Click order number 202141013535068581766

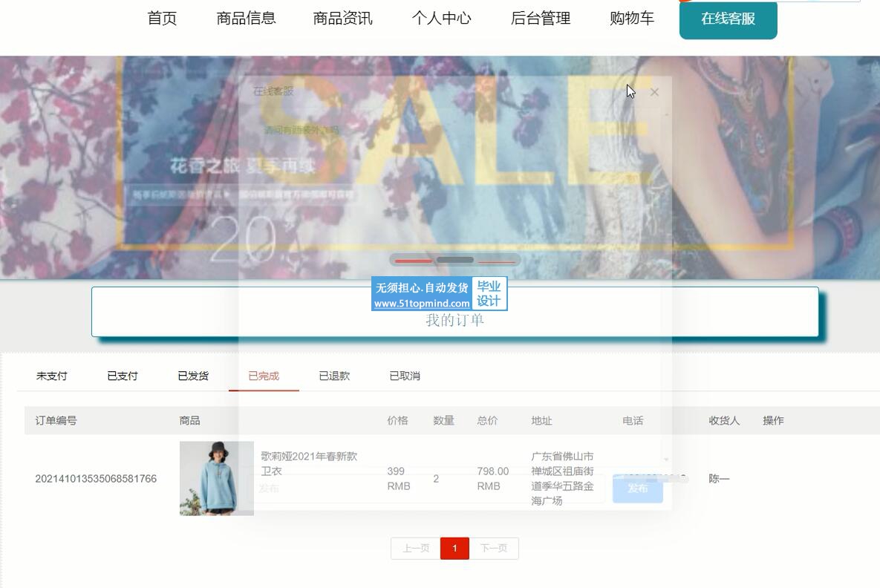click(96, 479)
